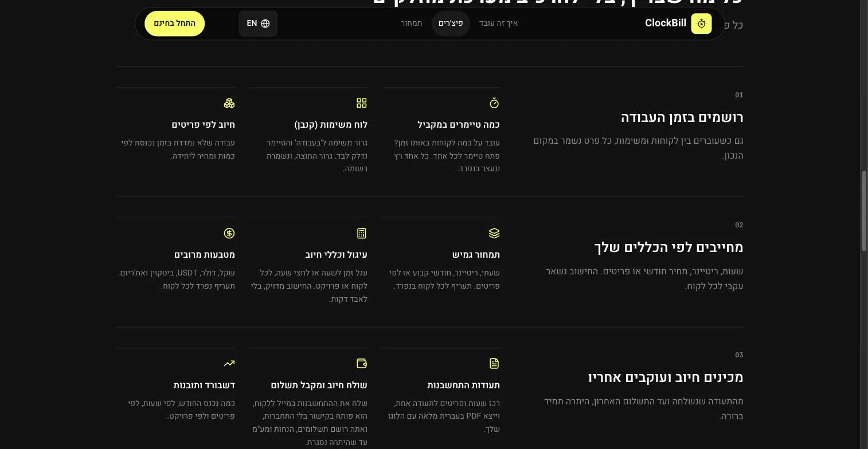This screenshot has height=449, width=868.
Task: Click the page vertical scrollbar thumb
Action: (x=864, y=211)
